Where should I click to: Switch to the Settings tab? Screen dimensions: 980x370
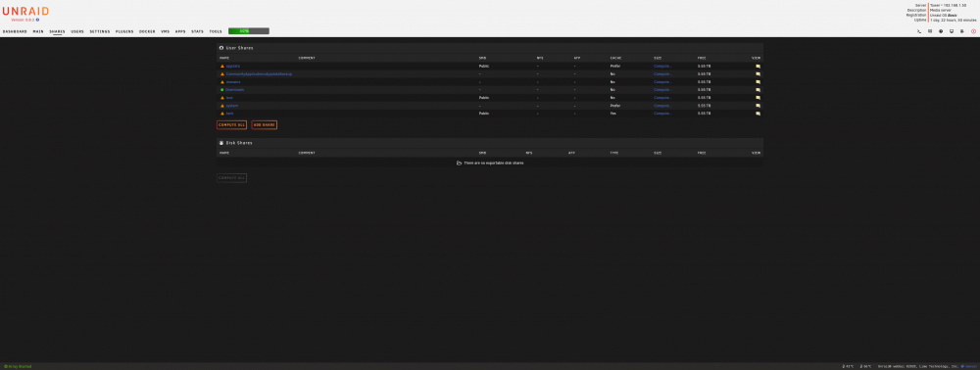pyautogui.click(x=99, y=31)
